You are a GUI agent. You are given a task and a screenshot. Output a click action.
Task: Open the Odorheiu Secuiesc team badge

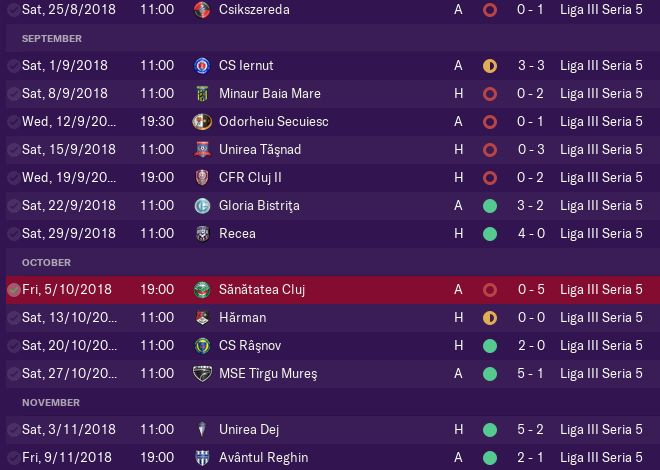point(202,122)
